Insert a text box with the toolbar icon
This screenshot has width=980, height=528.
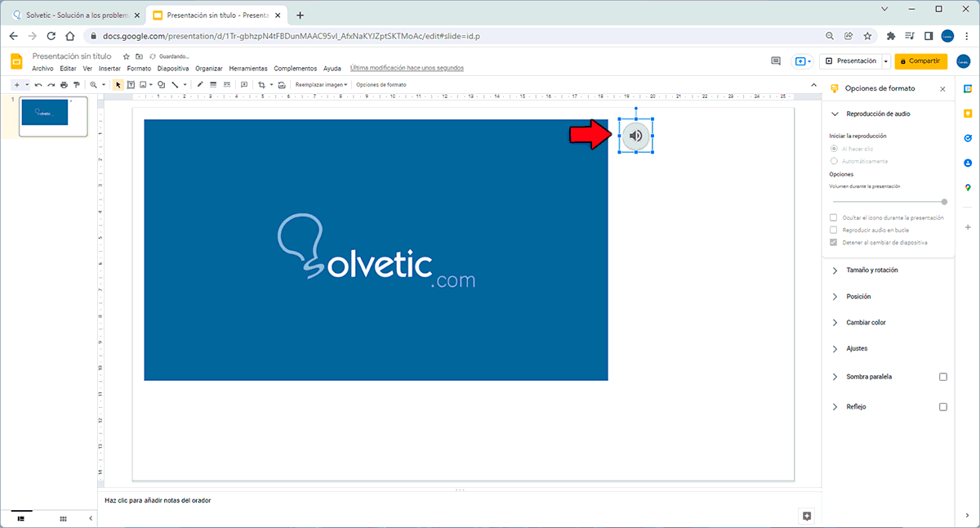coord(131,85)
